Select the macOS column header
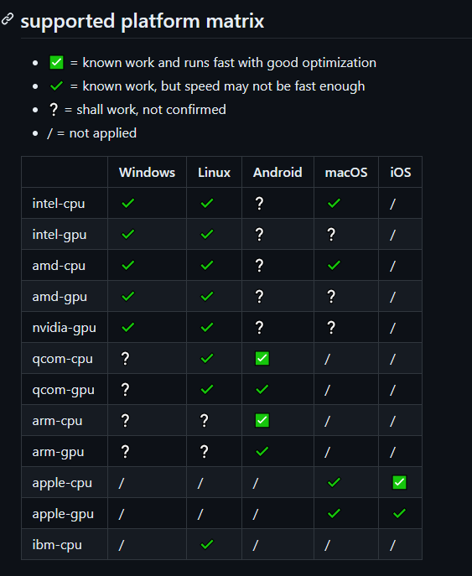Screen dimensions: 472x576 tap(346, 172)
